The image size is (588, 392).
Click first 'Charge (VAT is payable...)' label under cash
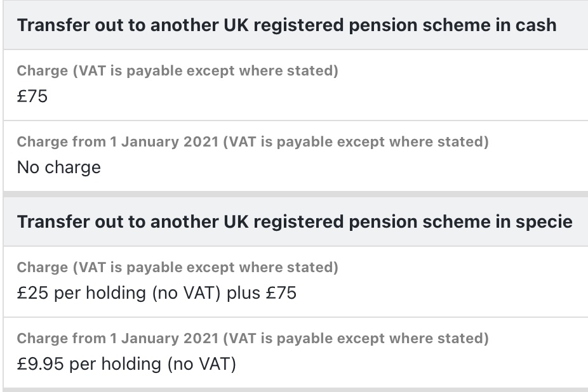pyautogui.click(x=178, y=71)
